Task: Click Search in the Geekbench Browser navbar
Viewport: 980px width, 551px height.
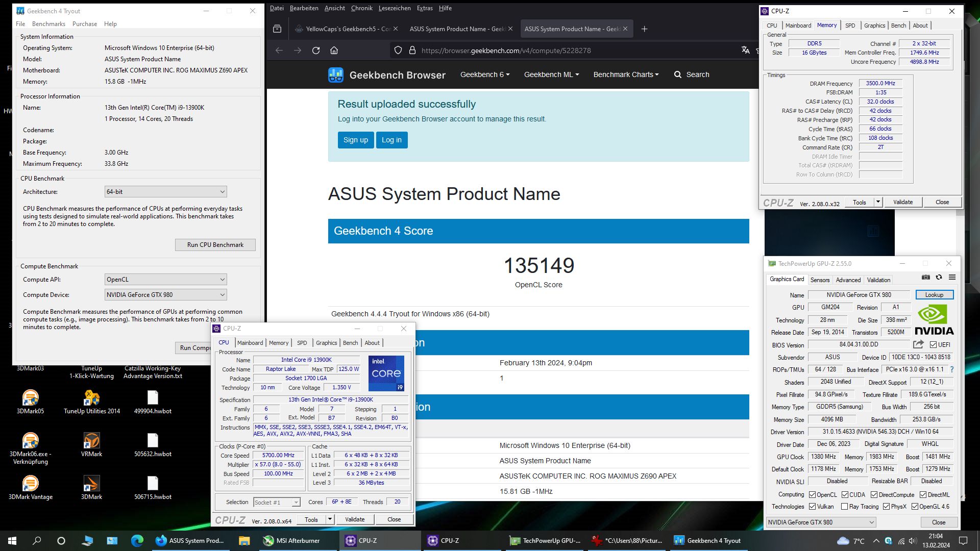Action: (x=692, y=74)
